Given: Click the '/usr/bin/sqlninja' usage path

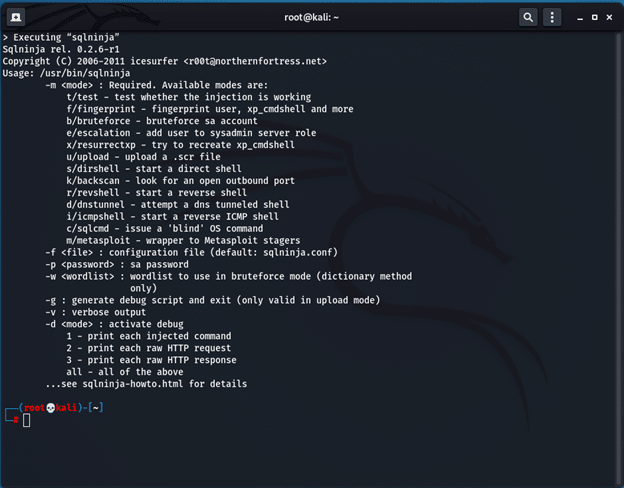Looking at the screenshot, I should pyautogui.click(x=79, y=73).
